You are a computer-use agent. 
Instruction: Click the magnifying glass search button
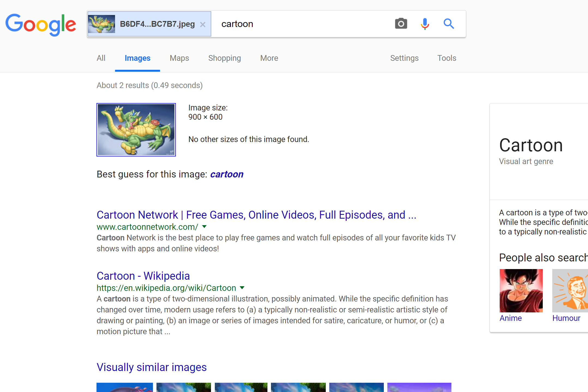449,24
